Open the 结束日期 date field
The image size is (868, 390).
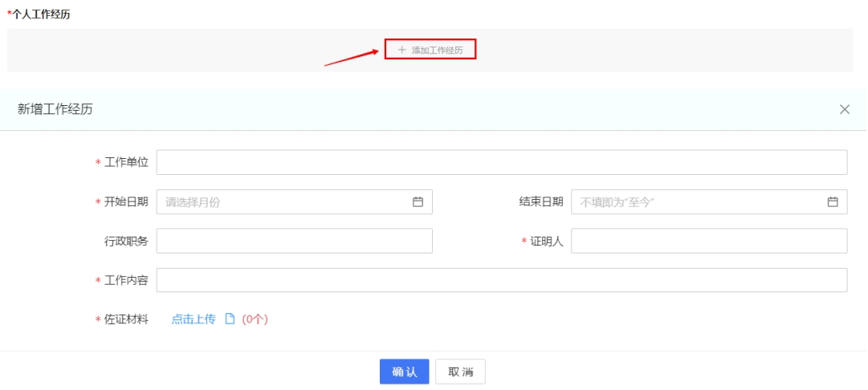pyautogui.click(x=699, y=202)
